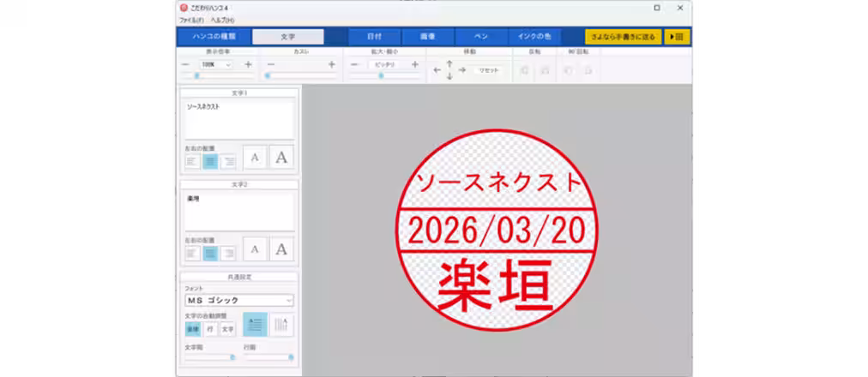Left-align text in the 文字1 panel
Screen dimensions: 868x377
tap(193, 160)
